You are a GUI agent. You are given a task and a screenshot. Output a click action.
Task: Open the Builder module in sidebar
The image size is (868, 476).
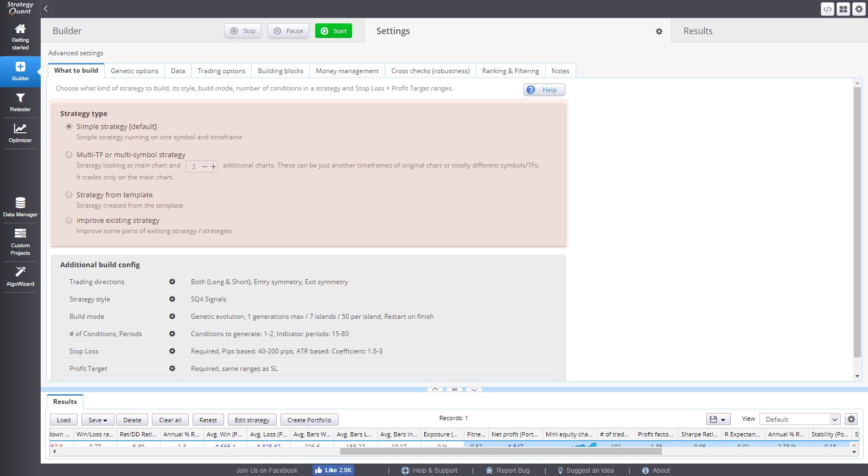(x=20, y=71)
